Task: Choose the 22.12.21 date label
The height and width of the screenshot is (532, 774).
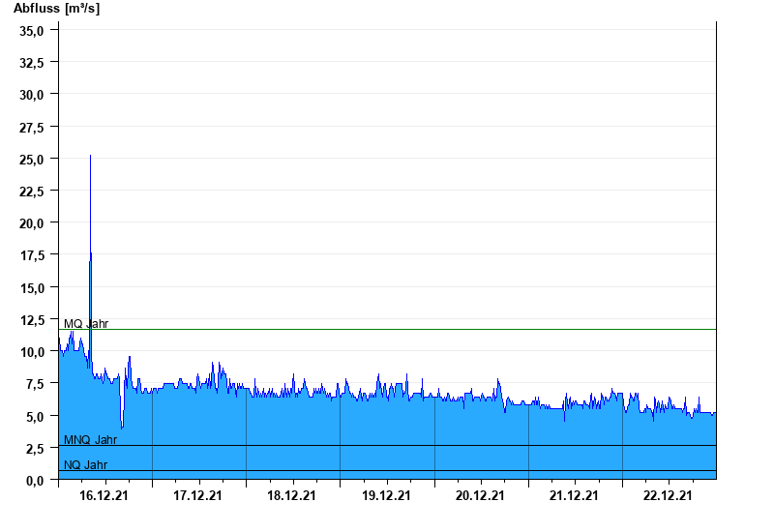Action: [x=668, y=495]
